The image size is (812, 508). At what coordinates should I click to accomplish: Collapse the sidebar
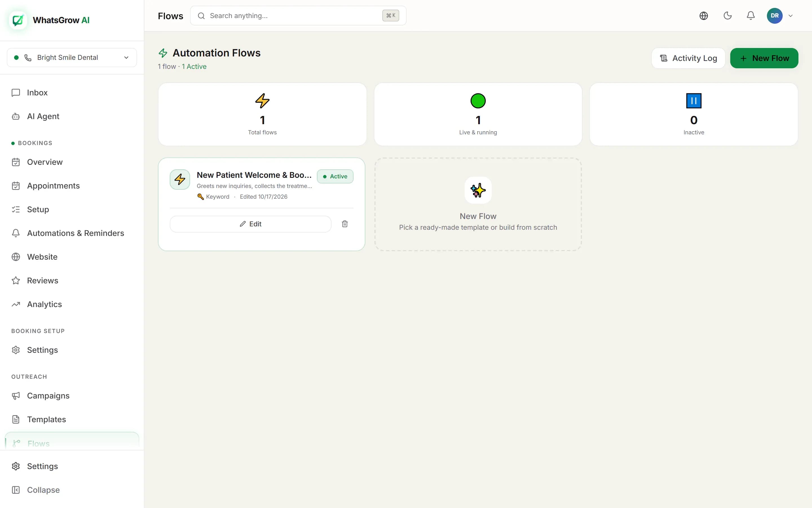tap(72, 490)
